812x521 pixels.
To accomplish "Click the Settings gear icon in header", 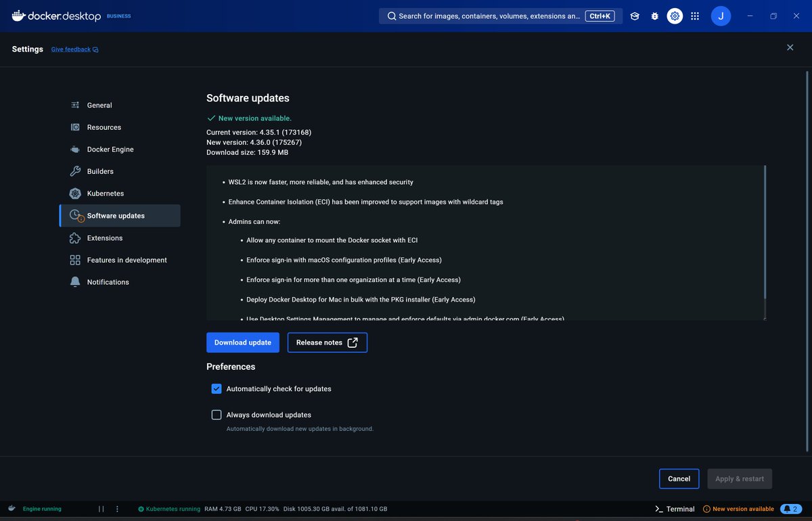I will (675, 16).
